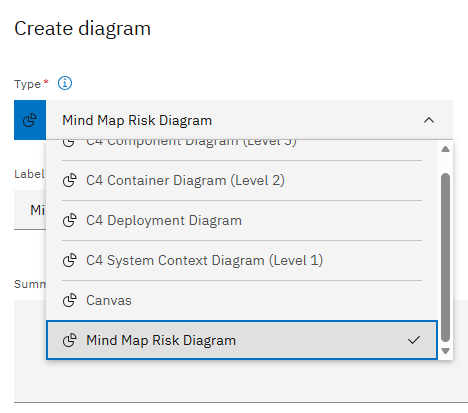Click the icon beside C4 Deployment Diagram

click(x=70, y=220)
